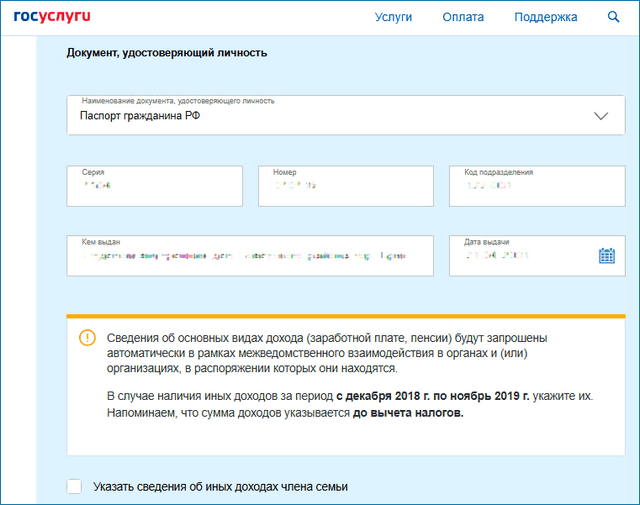
Task: Click the Кем выдан input field
Action: [x=250, y=256]
